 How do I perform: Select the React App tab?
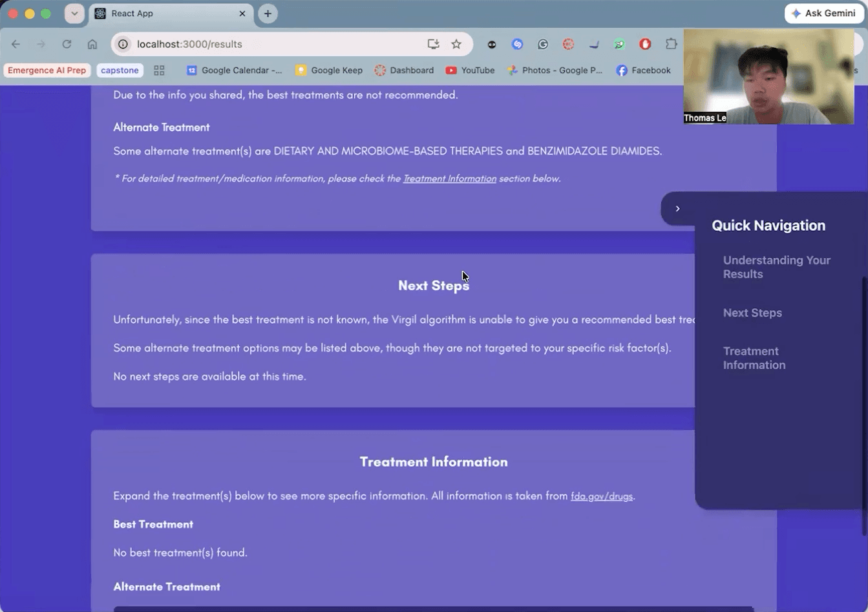click(x=171, y=14)
